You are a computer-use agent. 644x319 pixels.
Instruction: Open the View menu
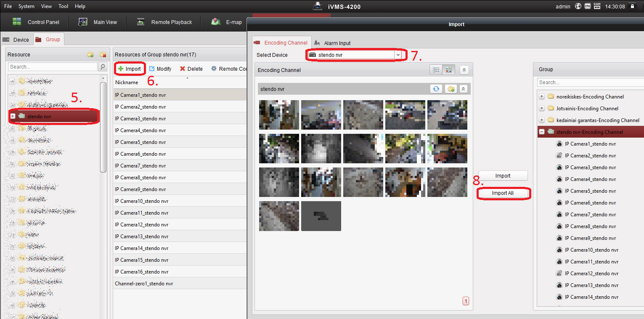click(x=47, y=6)
